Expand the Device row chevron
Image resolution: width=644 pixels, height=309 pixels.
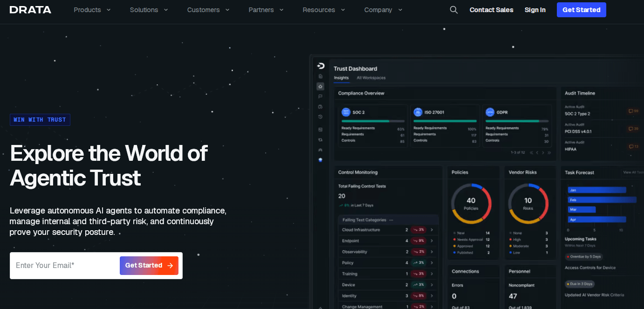coord(432,285)
